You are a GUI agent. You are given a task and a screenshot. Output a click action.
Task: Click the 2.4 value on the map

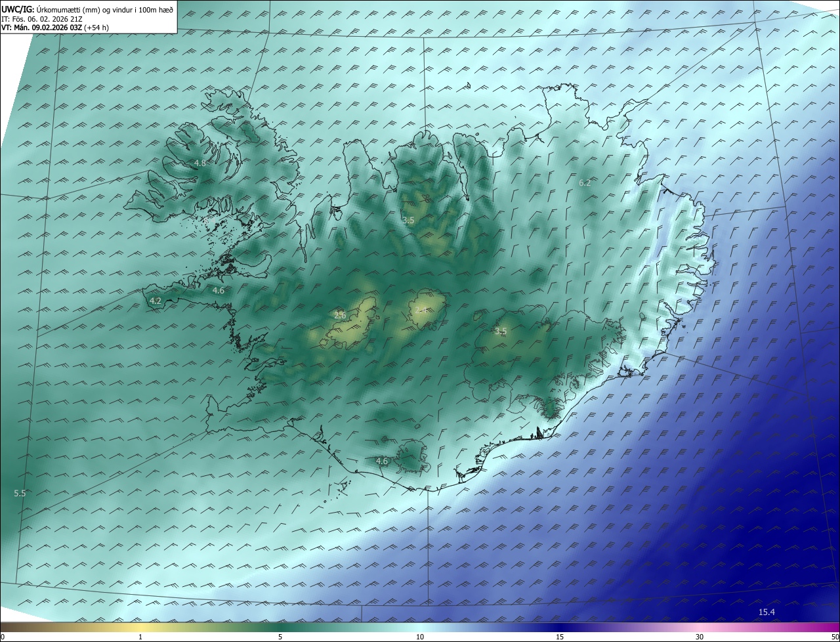(421, 310)
